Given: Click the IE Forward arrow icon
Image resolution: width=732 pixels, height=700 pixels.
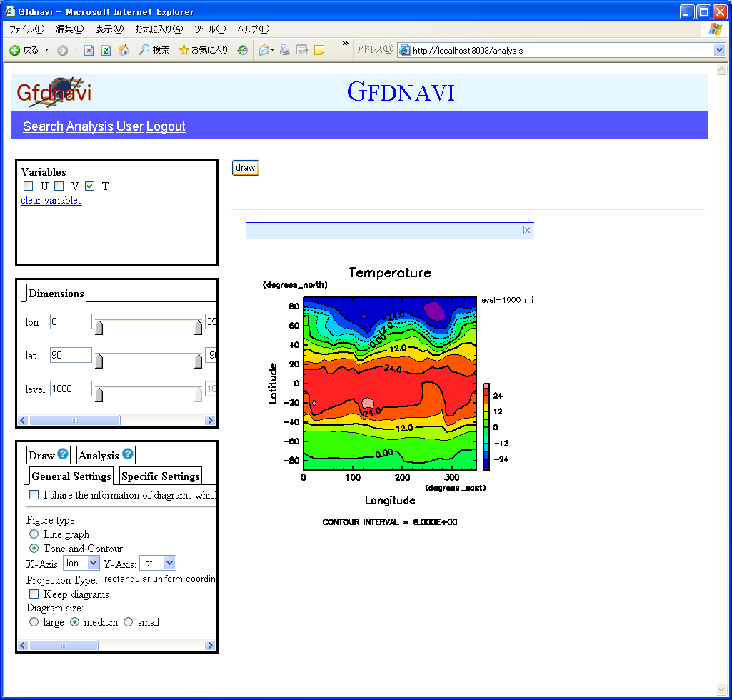Looking at the screenshot, I should click(x=63, y=50).
